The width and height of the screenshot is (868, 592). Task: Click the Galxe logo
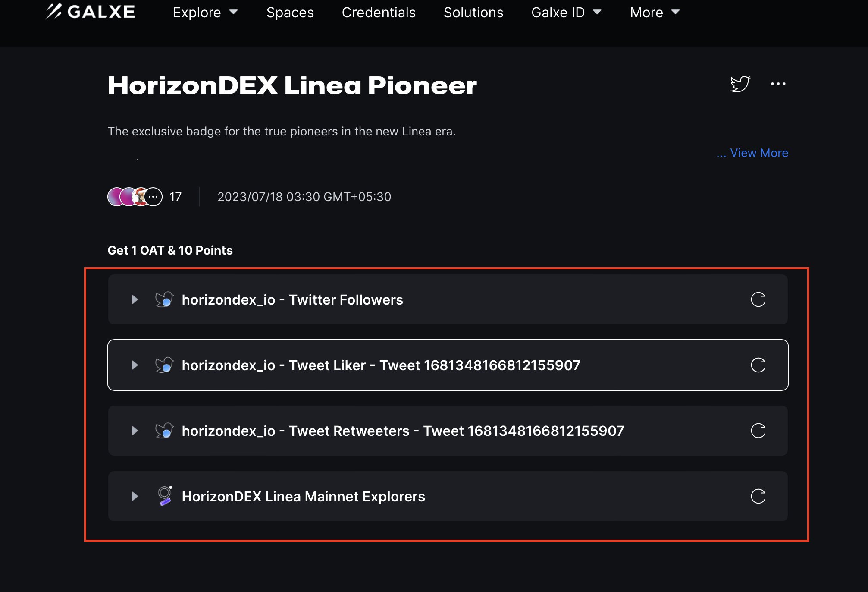click(91, 12)
